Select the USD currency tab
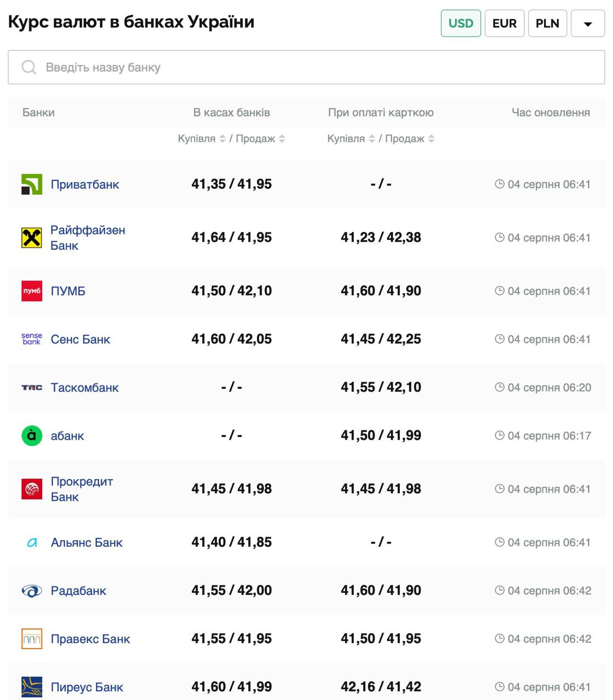613x700 pixels. tap(460, 24)
